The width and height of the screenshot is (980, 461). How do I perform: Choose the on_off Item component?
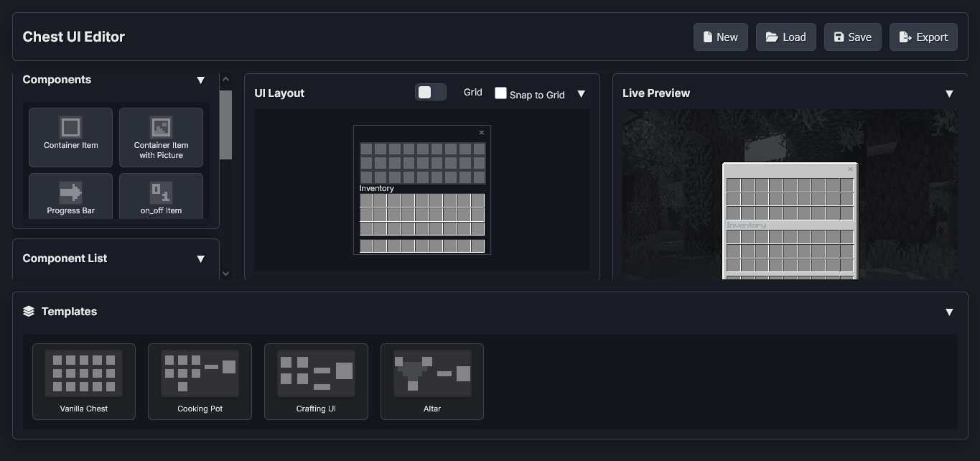pos(161,196)
